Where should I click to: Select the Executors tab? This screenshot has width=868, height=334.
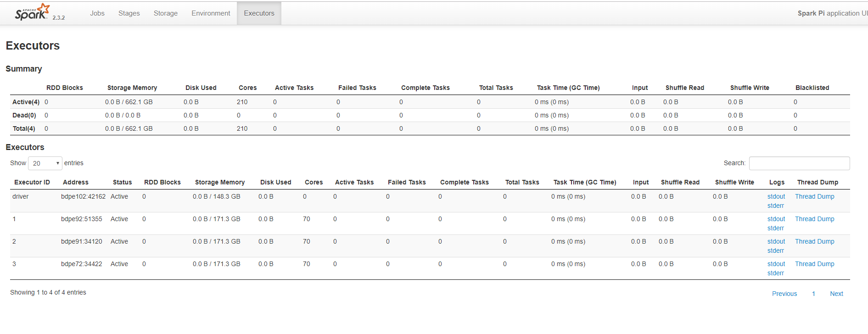pos(259,13)
